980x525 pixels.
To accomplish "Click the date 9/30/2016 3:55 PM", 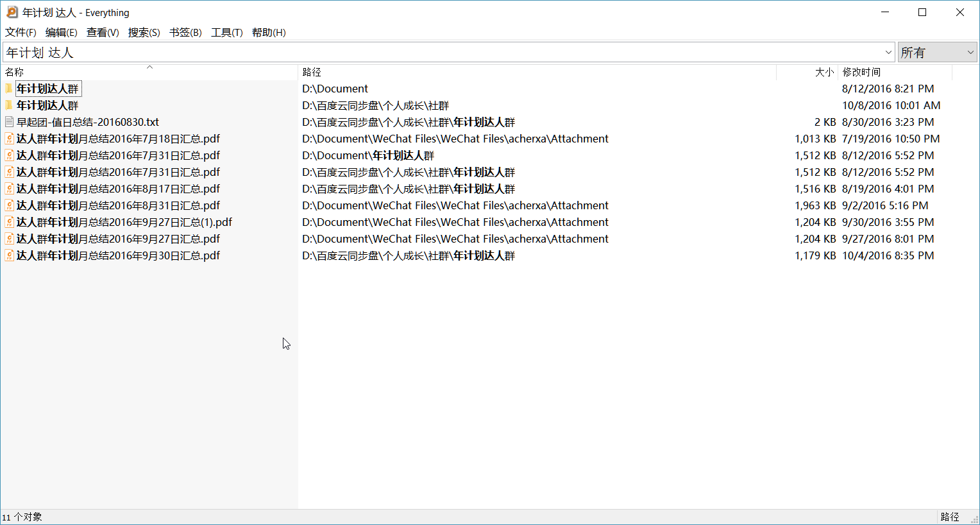I will (x=888, y=222).
